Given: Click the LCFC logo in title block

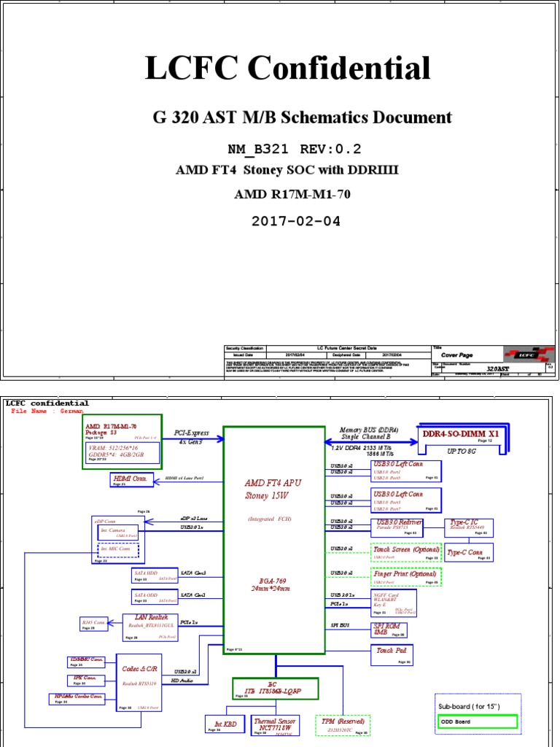Looking at the screenshot, I should pyautogui.click(x=529, y=355).
